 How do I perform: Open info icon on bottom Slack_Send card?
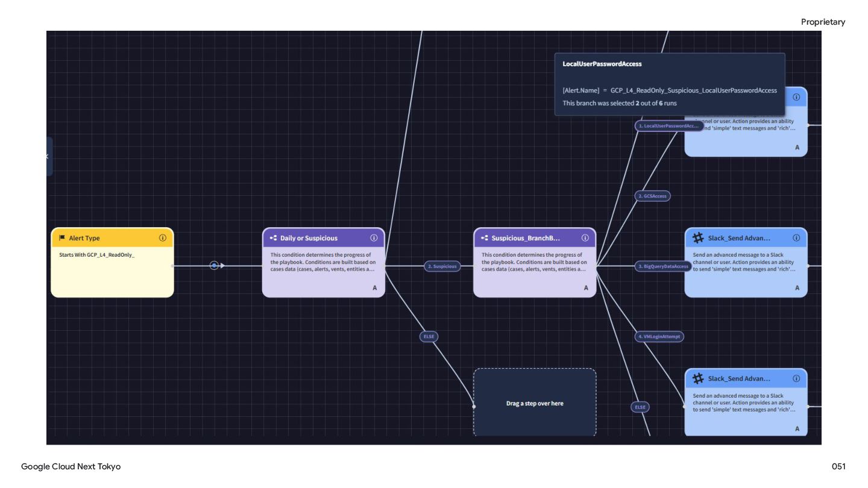pos(796,378)
